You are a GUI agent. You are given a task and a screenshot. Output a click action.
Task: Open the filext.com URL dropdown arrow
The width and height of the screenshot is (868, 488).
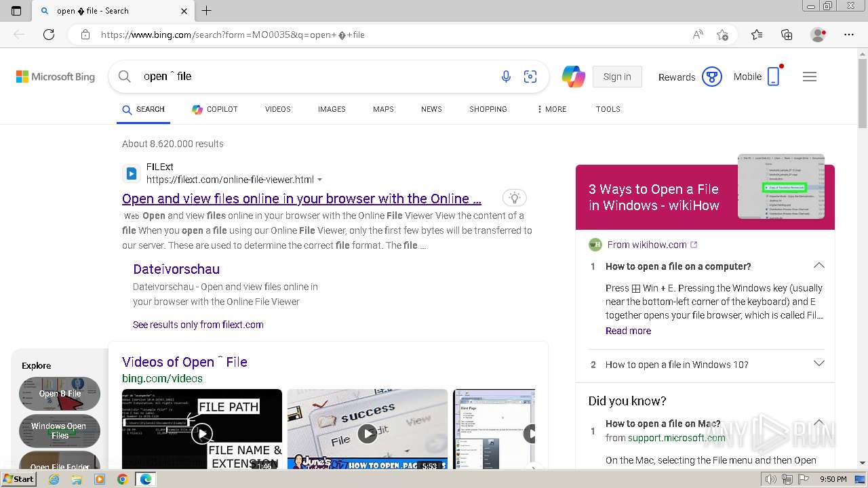[x=320, y=180]
